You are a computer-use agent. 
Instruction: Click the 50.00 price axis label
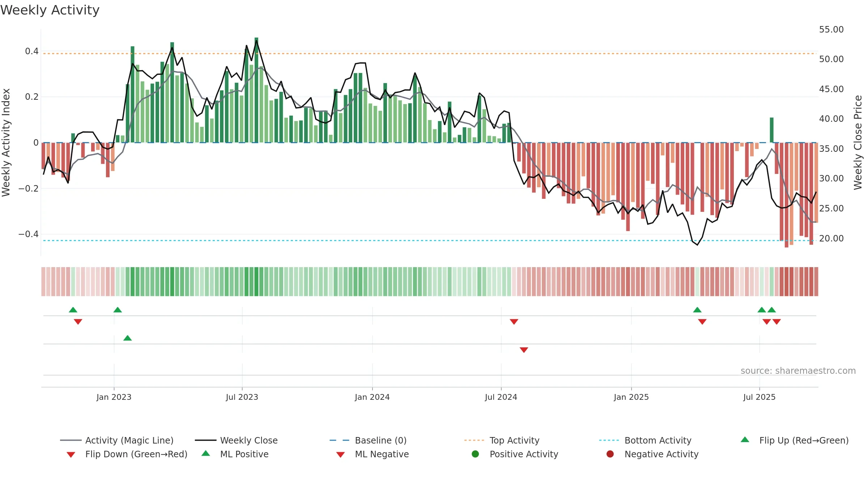(831, 59)
